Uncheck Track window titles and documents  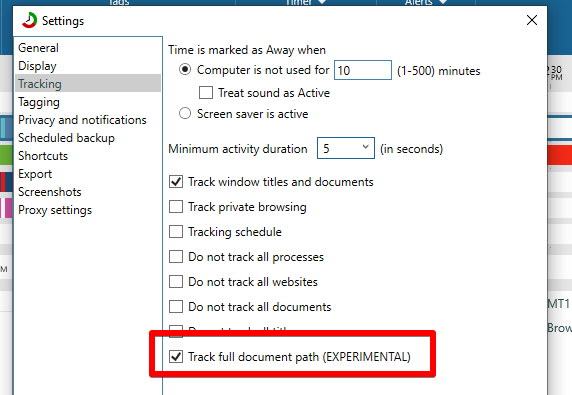click(x=176, y=182)
